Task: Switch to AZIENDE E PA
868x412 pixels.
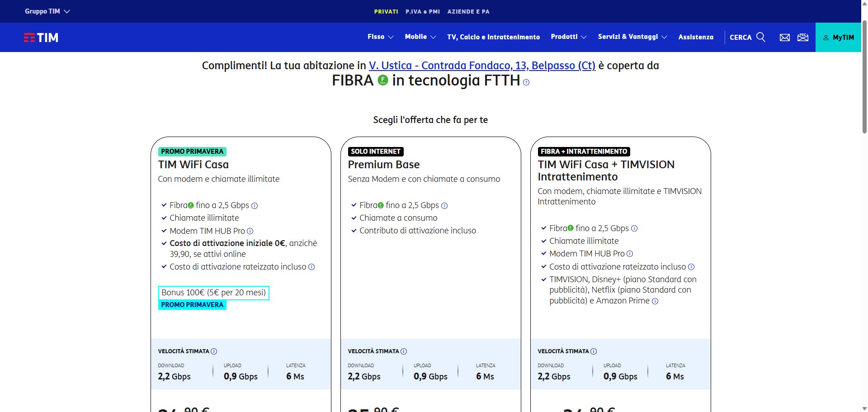Action: tap(468, 12)
